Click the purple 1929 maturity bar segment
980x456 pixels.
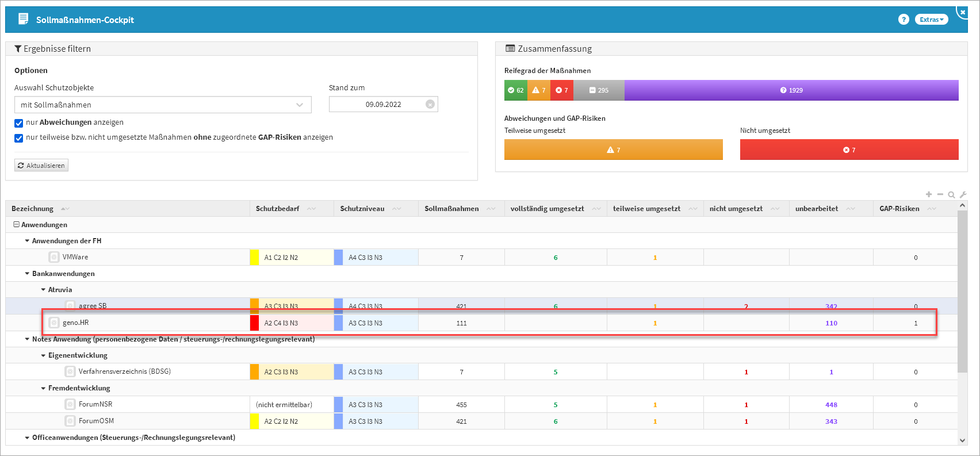pos(791,90)
